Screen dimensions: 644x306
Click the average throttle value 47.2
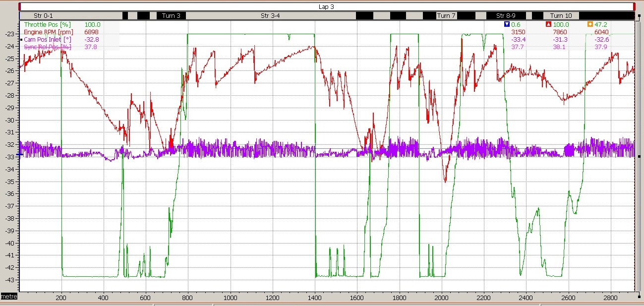coord(602,24)
